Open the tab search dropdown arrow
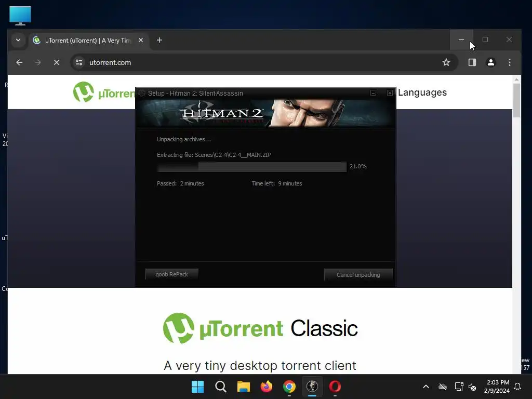This screenshot has width=532, height=399. [x=18, y=40]
